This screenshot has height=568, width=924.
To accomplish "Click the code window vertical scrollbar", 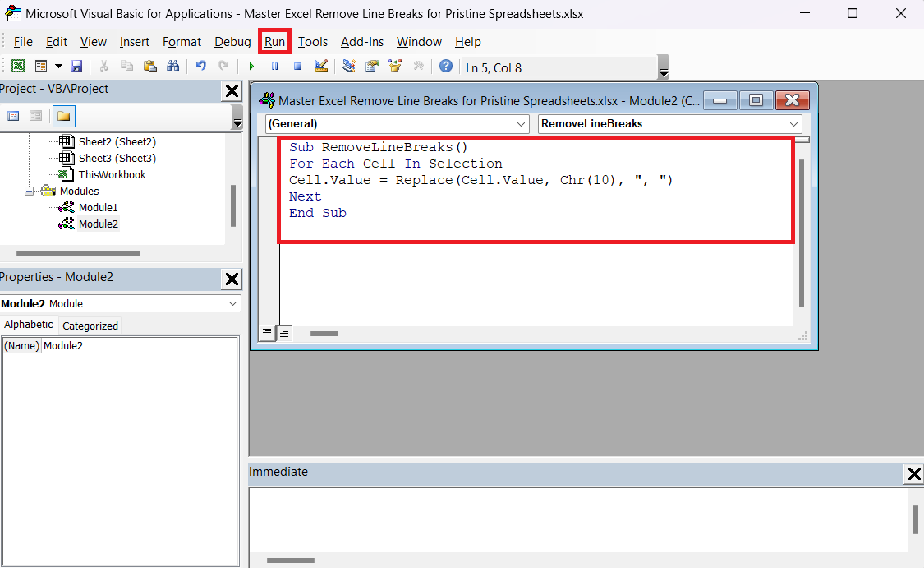I will pyautogui.click(x=802, y=233).
